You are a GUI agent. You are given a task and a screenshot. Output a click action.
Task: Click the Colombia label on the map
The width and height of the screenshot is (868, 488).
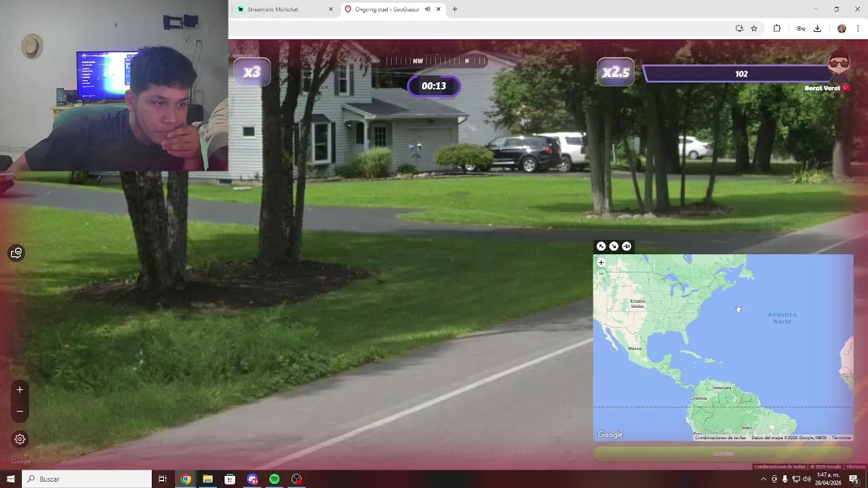[698, 398]
